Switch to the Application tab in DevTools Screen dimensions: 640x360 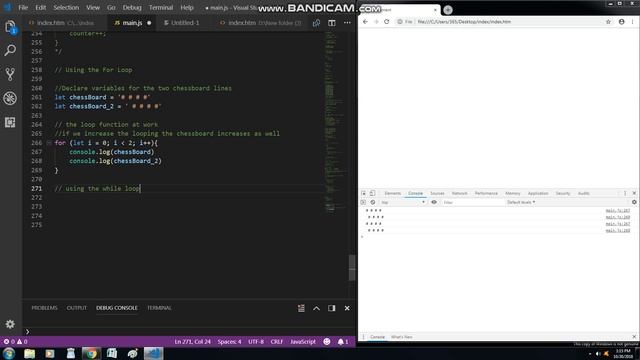point(538,193)
